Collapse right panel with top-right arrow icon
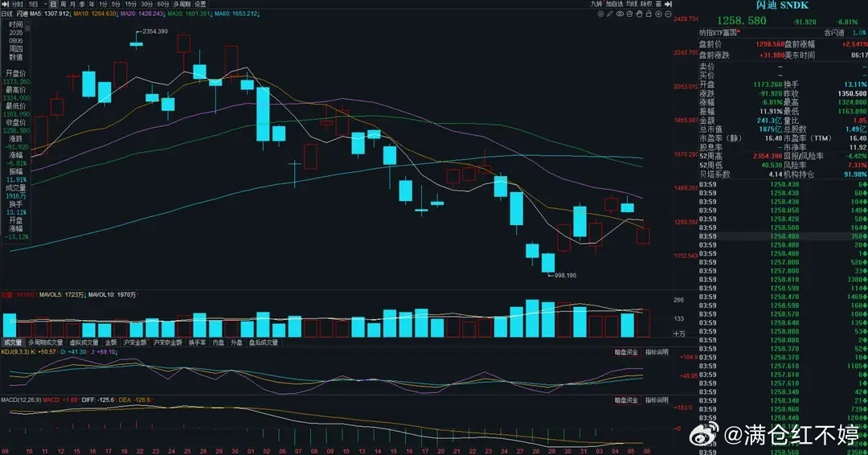Image resolution: width=868 pixels, height=455 pixels. [668, 4]
